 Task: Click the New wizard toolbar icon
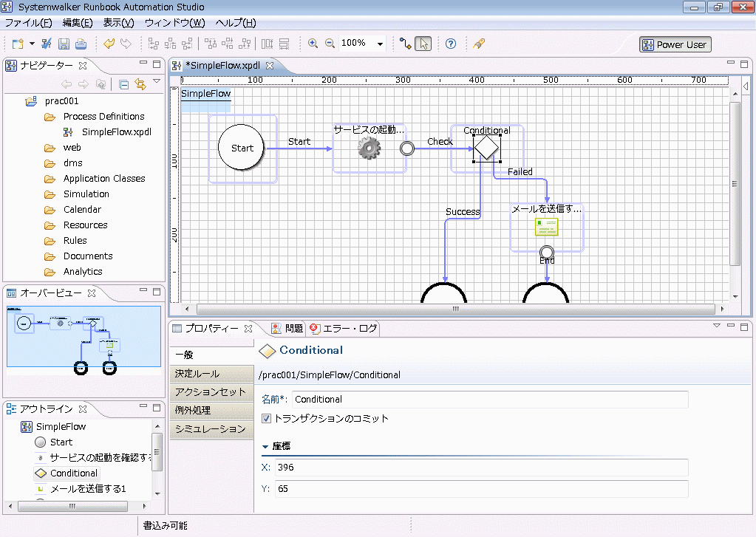tap(18, 44)
